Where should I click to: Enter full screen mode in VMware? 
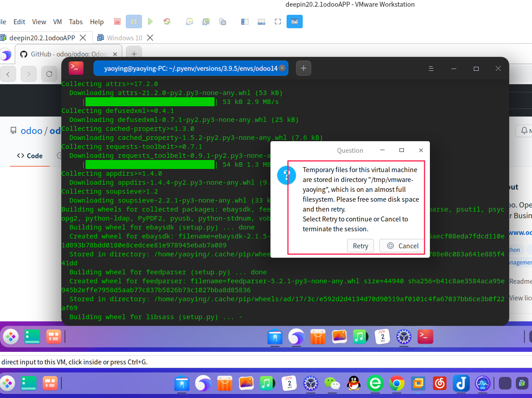(x=278, y=22)
